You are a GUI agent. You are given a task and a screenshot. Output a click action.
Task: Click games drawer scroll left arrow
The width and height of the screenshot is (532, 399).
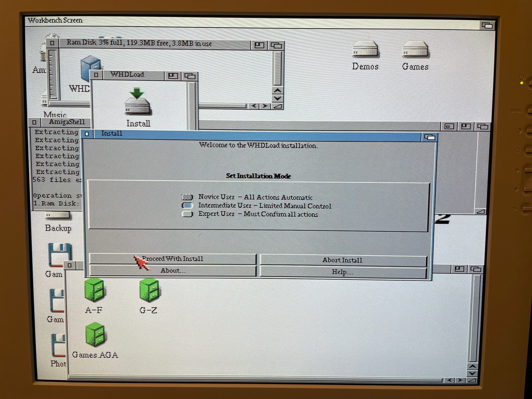click(449, 380)
